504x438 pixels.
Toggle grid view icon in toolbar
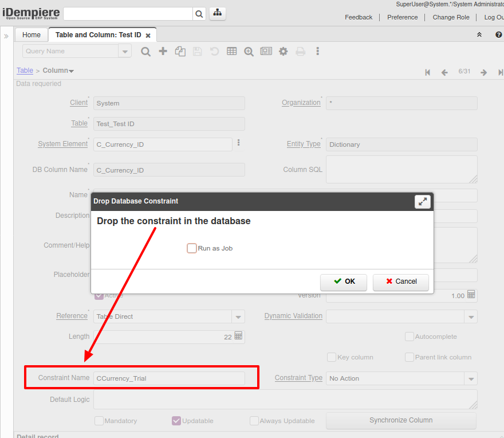(x=231, y=51)
